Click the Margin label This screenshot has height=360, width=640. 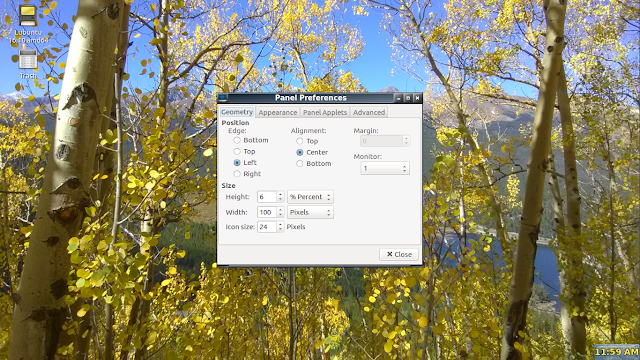pyautogui.click(x=366, y=131)
